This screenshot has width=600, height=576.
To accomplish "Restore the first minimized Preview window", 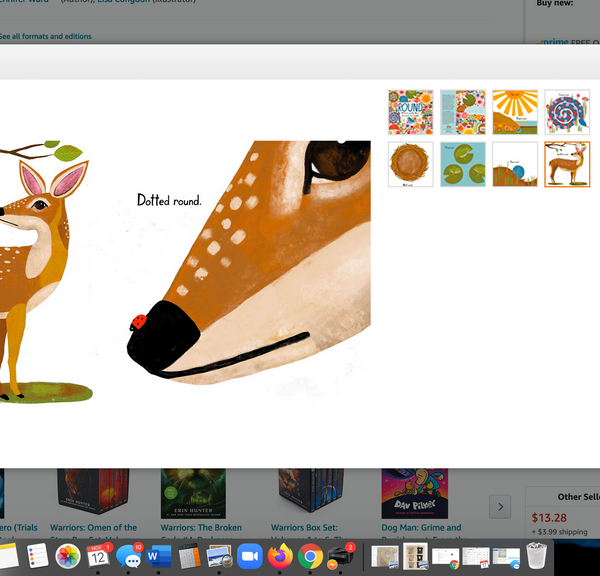I will pyautogui.click(x=385, y=557).
